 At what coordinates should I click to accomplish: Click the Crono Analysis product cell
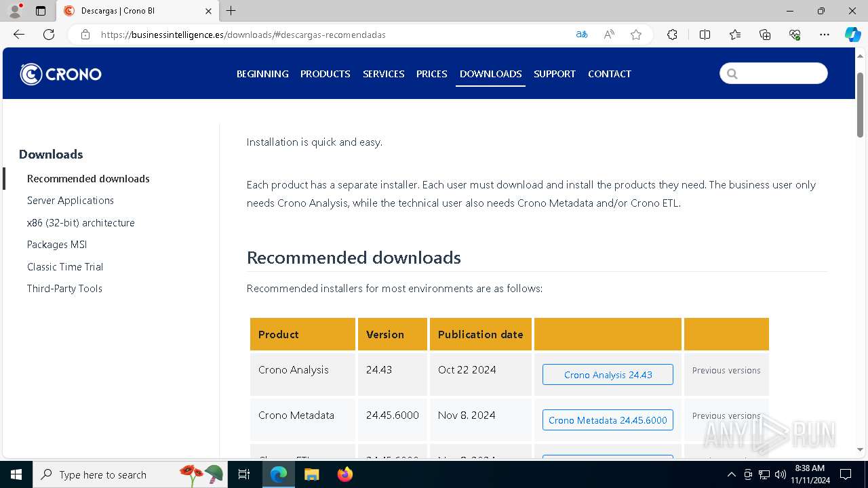302,374
